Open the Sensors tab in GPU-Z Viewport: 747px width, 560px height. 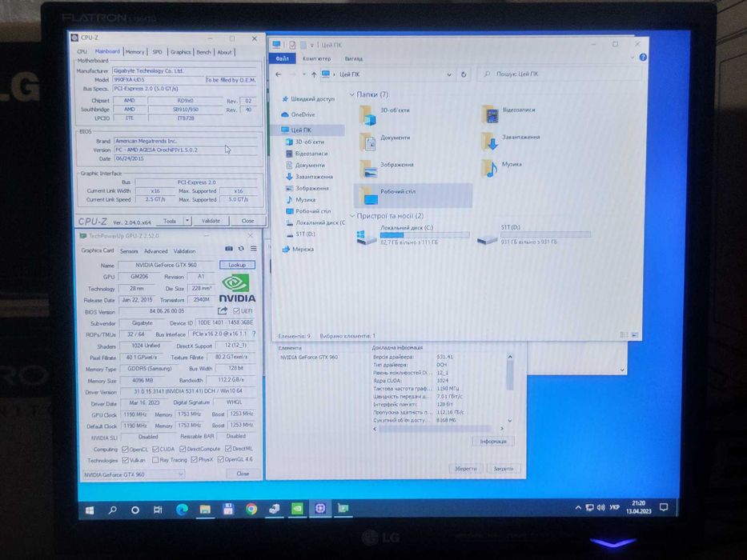(x=129, y=251)
